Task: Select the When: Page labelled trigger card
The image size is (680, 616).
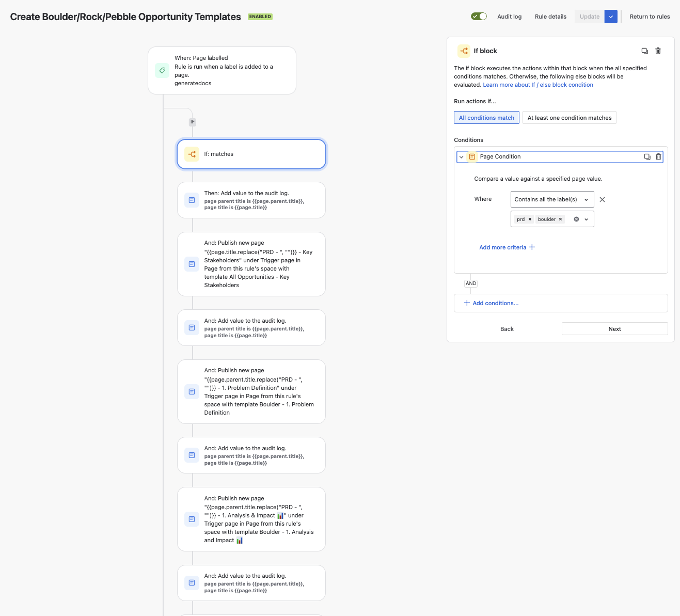Action: pos(222,71)
